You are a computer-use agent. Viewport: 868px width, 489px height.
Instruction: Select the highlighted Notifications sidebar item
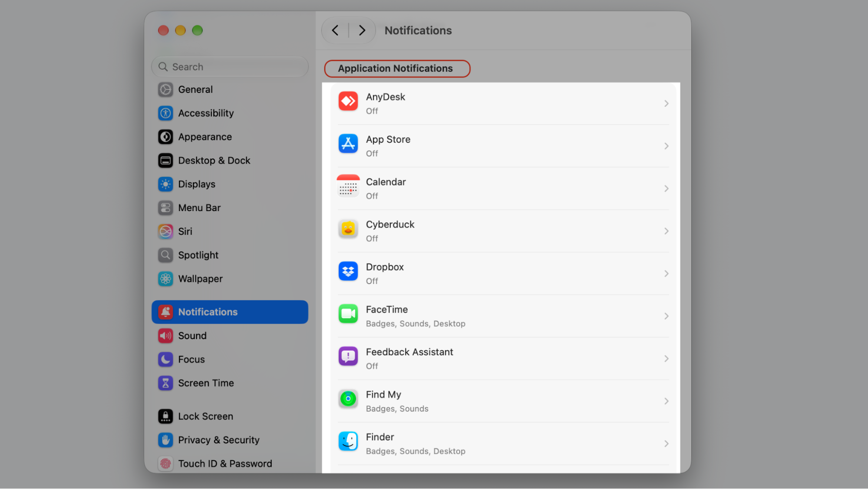click(x=230, y=312)
